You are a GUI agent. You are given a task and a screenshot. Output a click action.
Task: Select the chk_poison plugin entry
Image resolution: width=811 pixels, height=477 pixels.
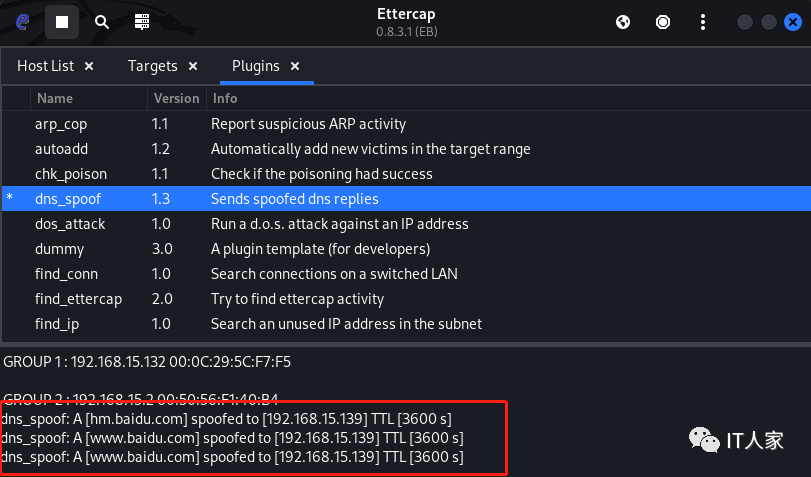tap(70, 174)
